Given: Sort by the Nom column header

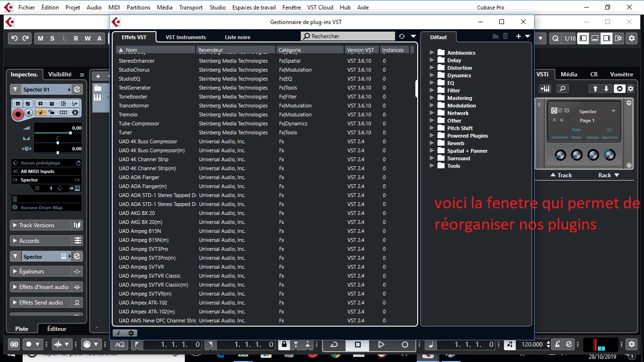Looking at the screenshot, I should tap(156, 50).
